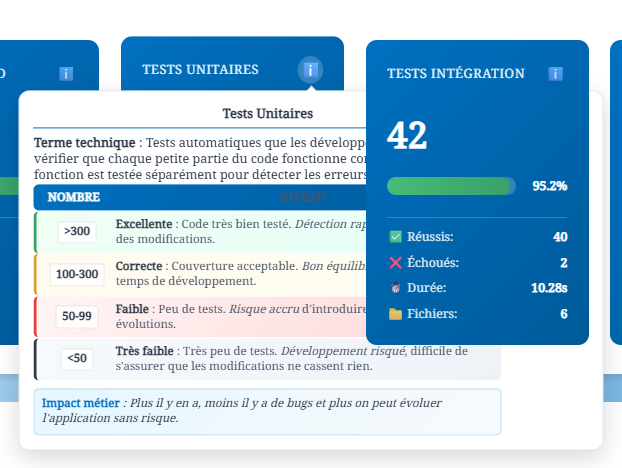The image size is (622, 468).
Task: Click the Tests Unitaires tooltip heading
Action: click(267, 114)
